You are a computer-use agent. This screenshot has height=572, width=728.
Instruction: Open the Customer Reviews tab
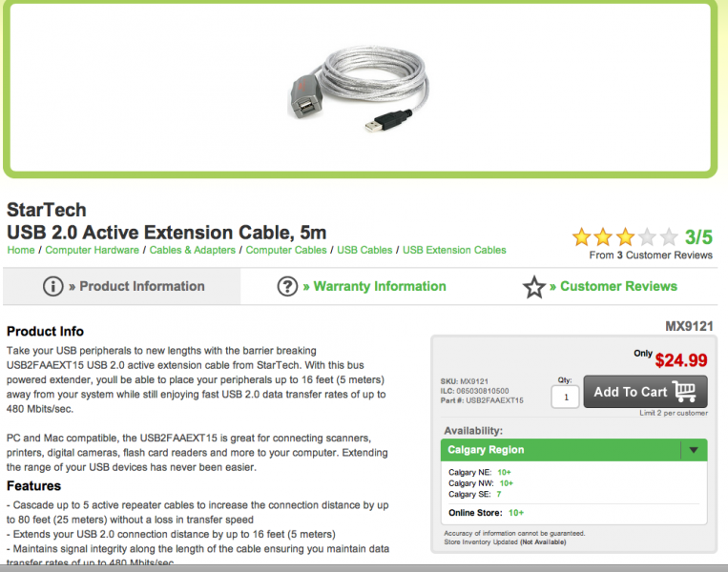pyautogui.click(x=600, y=286)
